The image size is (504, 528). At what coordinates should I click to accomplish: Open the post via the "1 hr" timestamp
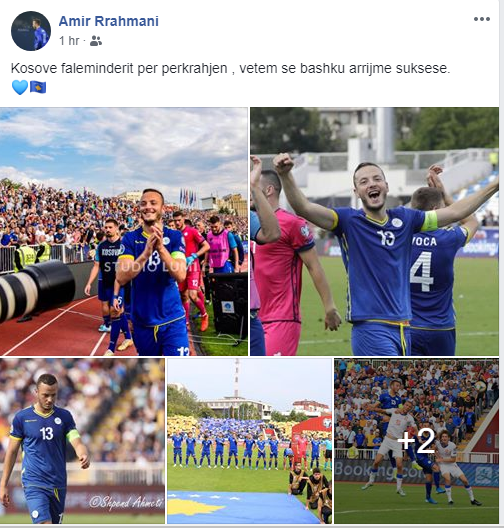[x=69, y=41]
